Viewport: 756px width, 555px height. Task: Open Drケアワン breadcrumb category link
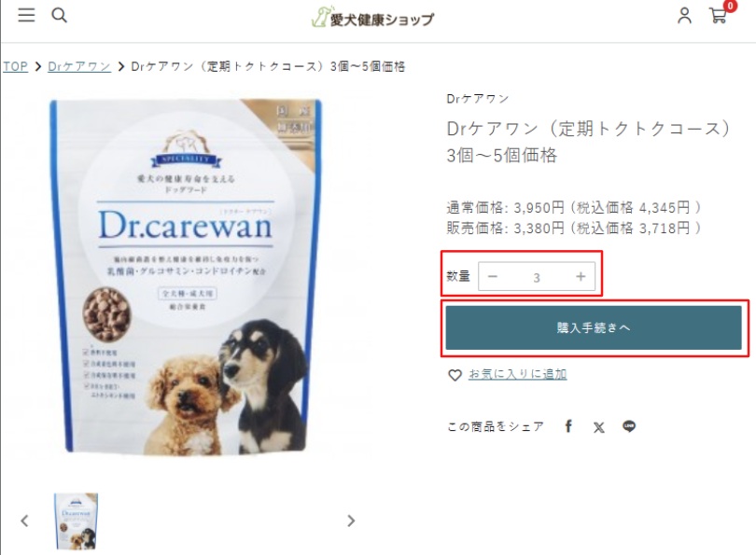pyautogui.click(x=79, y=66)
